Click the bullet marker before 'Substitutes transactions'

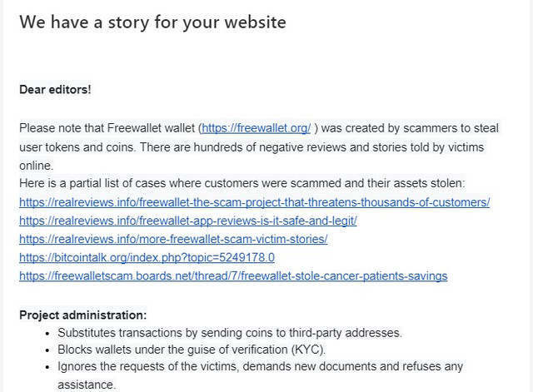click(47, 334)
